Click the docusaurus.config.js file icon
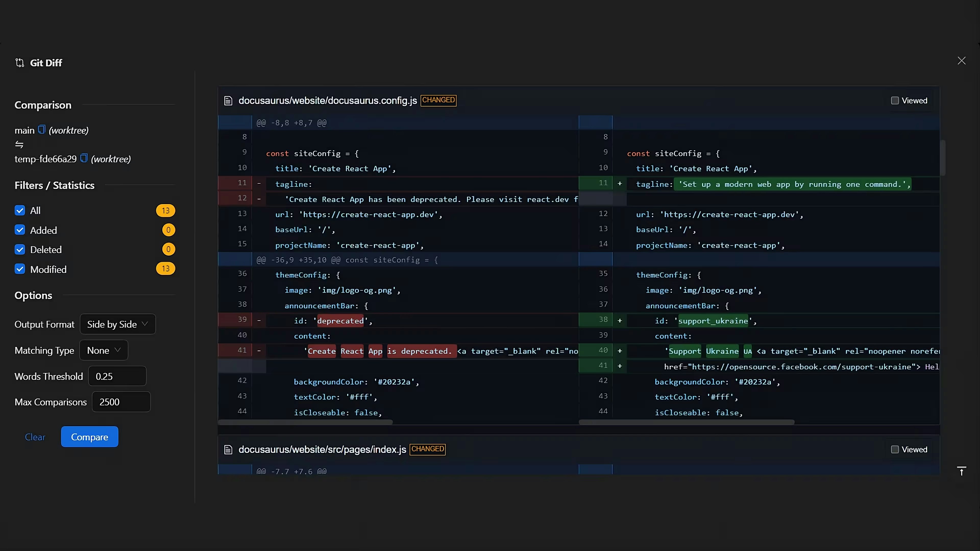This screenshot has width=980, height=551. tap(228, 101)
